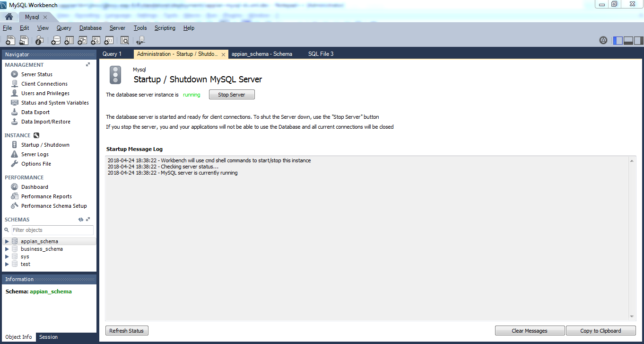
Task: Expand the appian_schema tree node
Action: coord(7,241)
